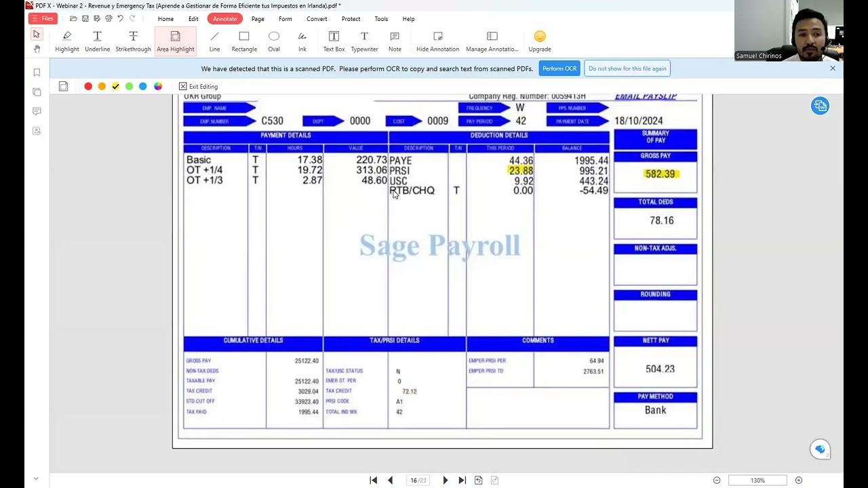Select the Rectangle shape tool

[244, 41]
